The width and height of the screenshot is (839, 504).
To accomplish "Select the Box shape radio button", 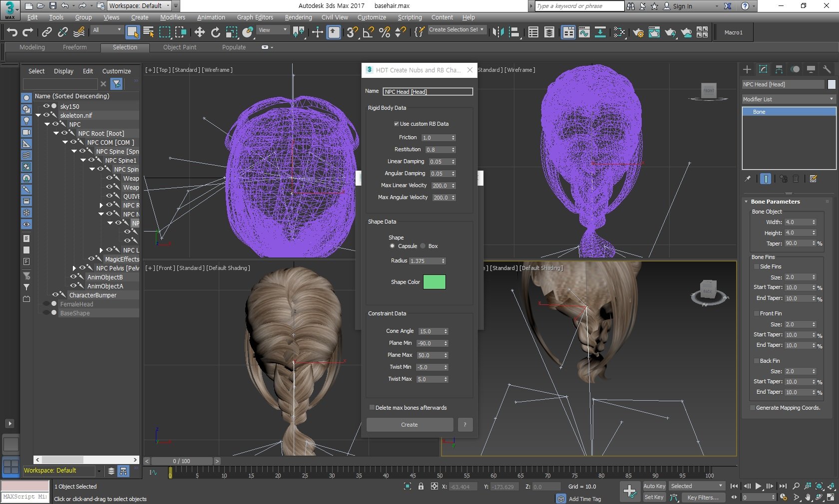I will [x=423, y=246].
